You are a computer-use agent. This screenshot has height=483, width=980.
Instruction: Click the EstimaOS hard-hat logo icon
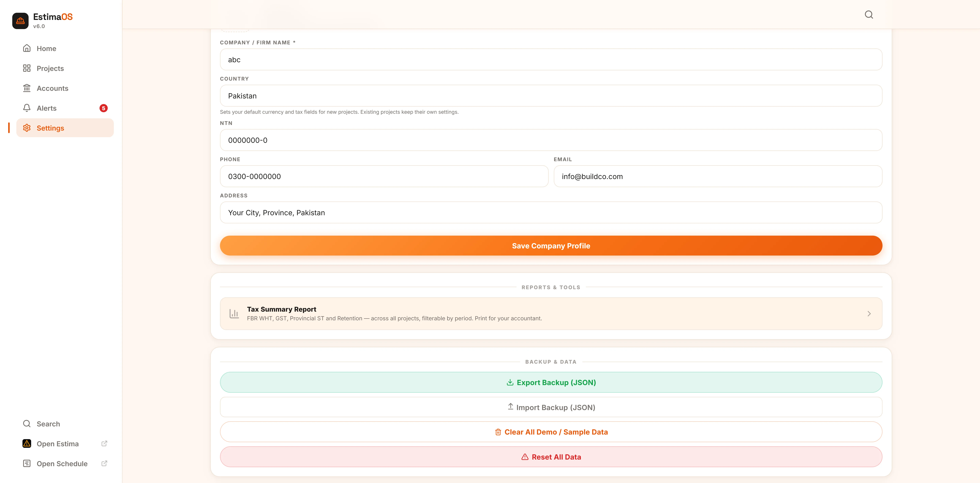(x=20, y=21)
